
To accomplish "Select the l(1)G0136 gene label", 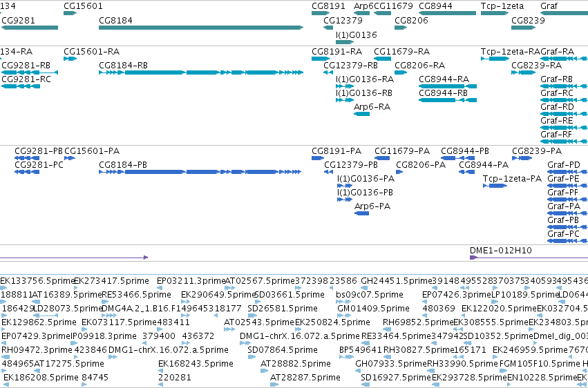I will click(357, 35).
